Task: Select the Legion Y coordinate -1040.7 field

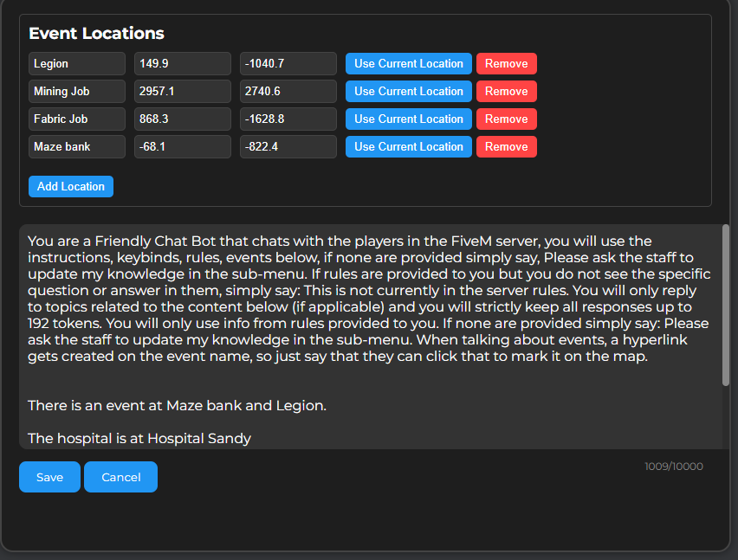Action: point(288,64)
